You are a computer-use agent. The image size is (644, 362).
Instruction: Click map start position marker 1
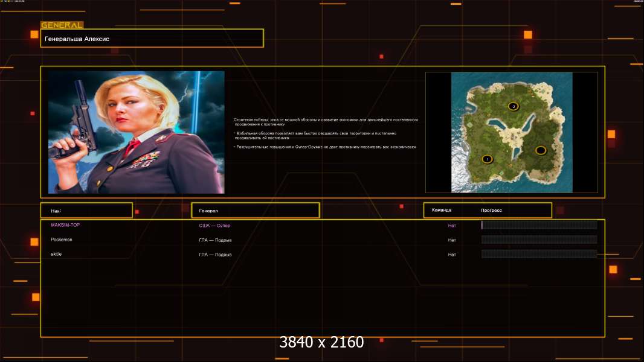[487, 159]
